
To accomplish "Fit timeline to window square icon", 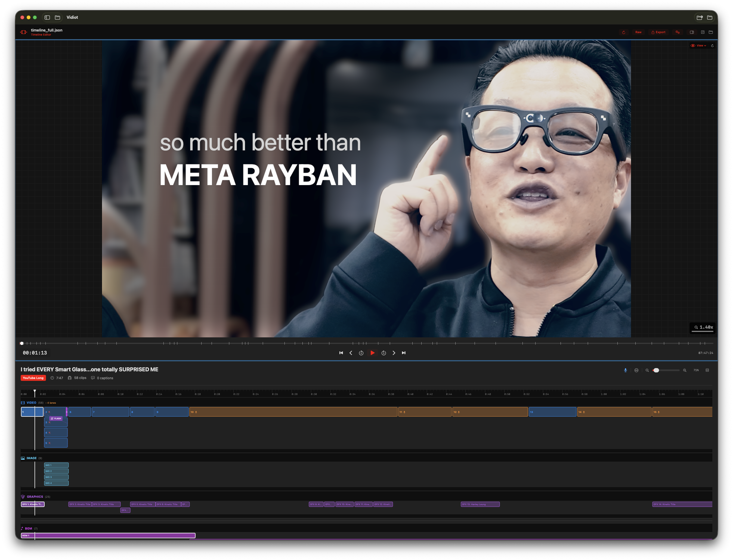I will pos(707,370).
